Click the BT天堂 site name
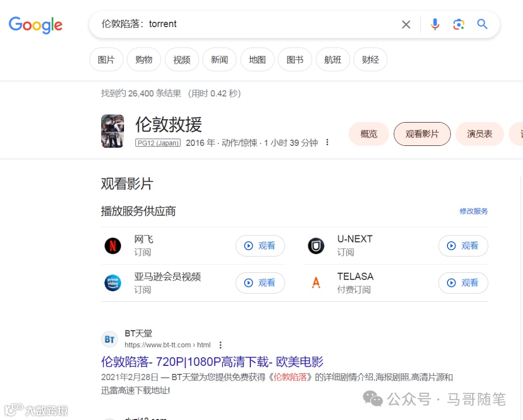 pos(138,333)
